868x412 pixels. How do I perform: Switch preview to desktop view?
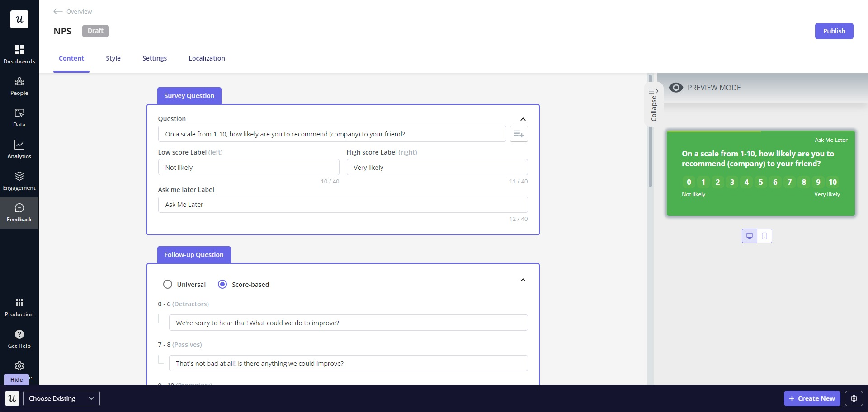749,236
